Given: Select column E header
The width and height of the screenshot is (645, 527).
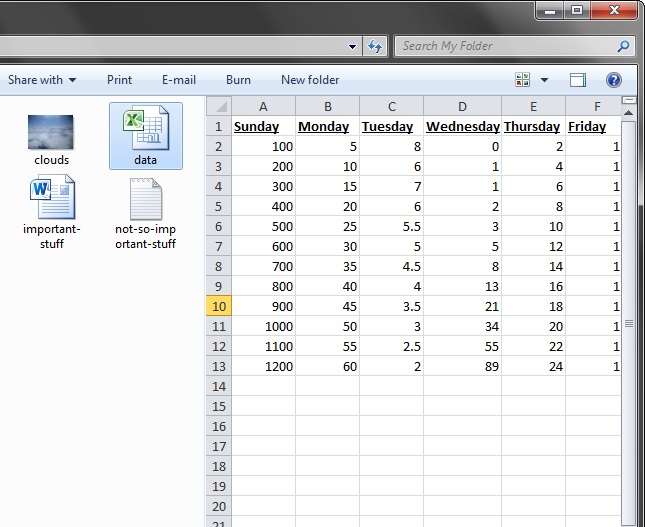Looking at the screenshot, I should coord(534,107).
